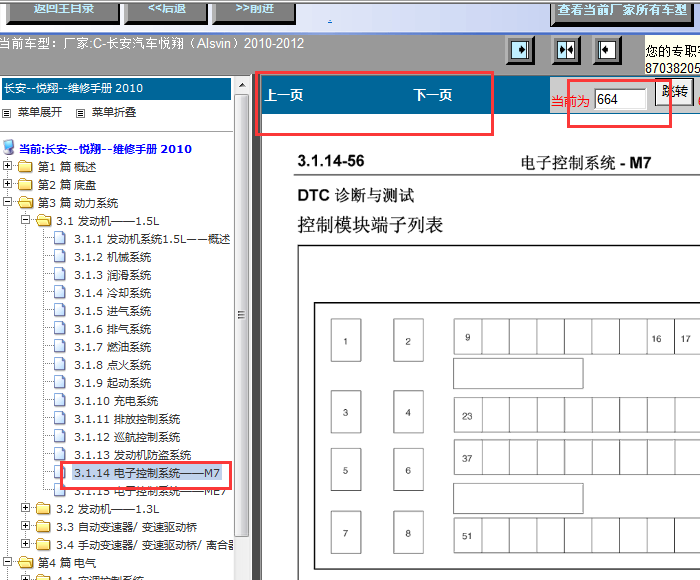Click page icon of 3.1.9 起动系统
Image resolution: width=700 pixels, height=580 pixels.
click(60, 382)
